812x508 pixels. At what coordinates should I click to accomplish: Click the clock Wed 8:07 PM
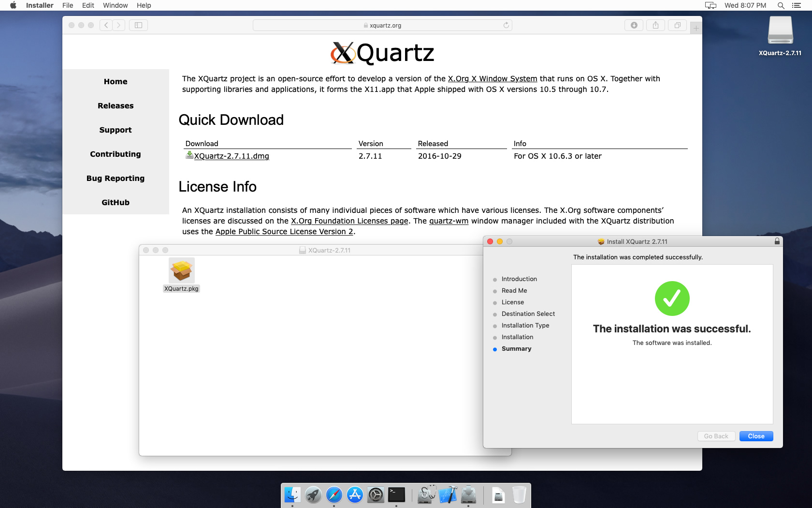click(x=745, y=5)
